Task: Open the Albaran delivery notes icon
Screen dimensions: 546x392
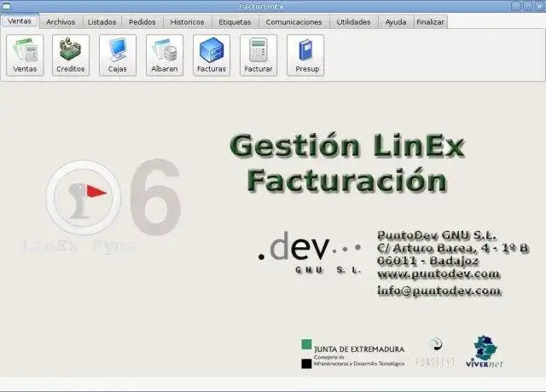Action: point(165,55)
